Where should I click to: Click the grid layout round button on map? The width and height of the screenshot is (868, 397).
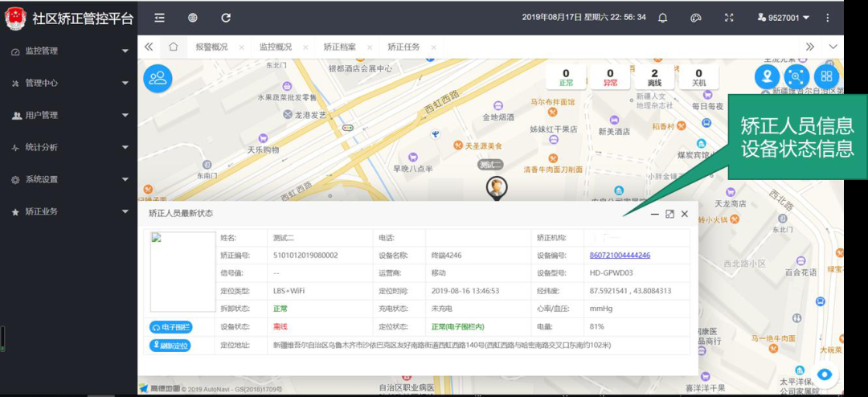826,77
